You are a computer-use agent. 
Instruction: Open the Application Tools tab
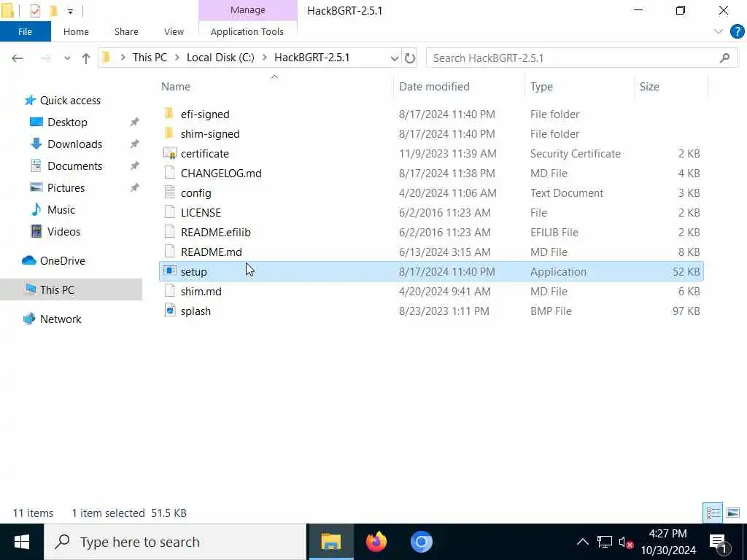coord(247,31)
